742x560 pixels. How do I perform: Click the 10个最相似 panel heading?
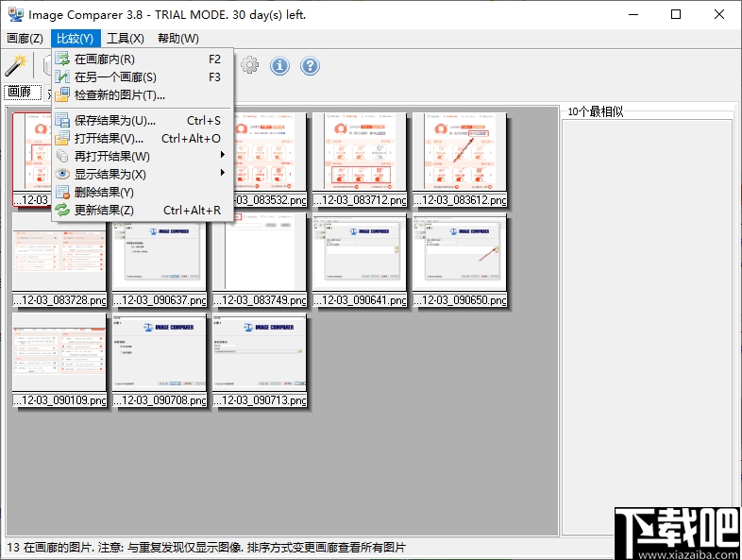[x=596, y=111]
